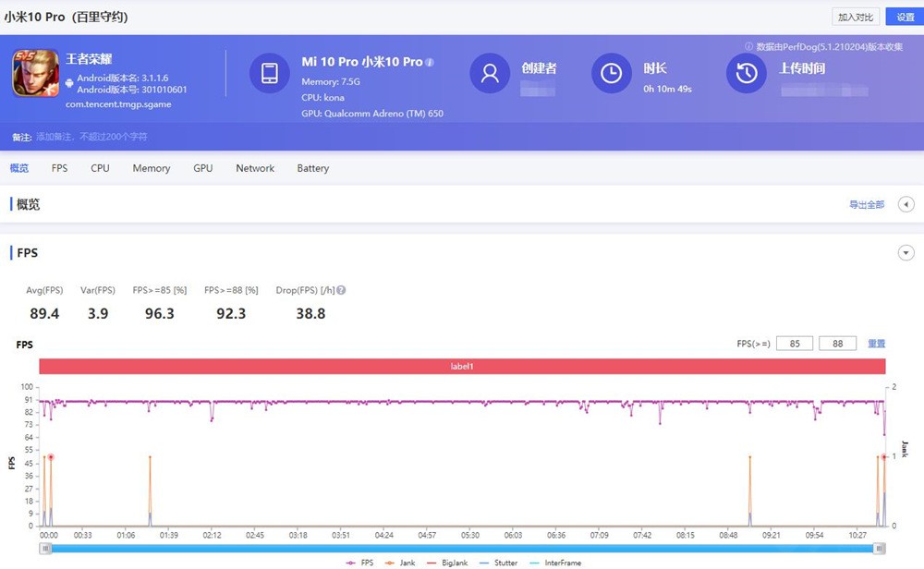This screenshot has width=924, height=569.
Task: Click the blue 设置 button
Action: pos(905,17)
